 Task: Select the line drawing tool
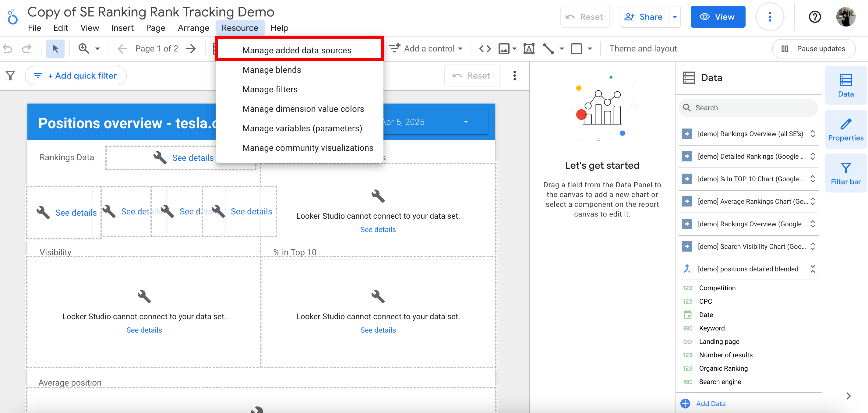tap(549, 48)
